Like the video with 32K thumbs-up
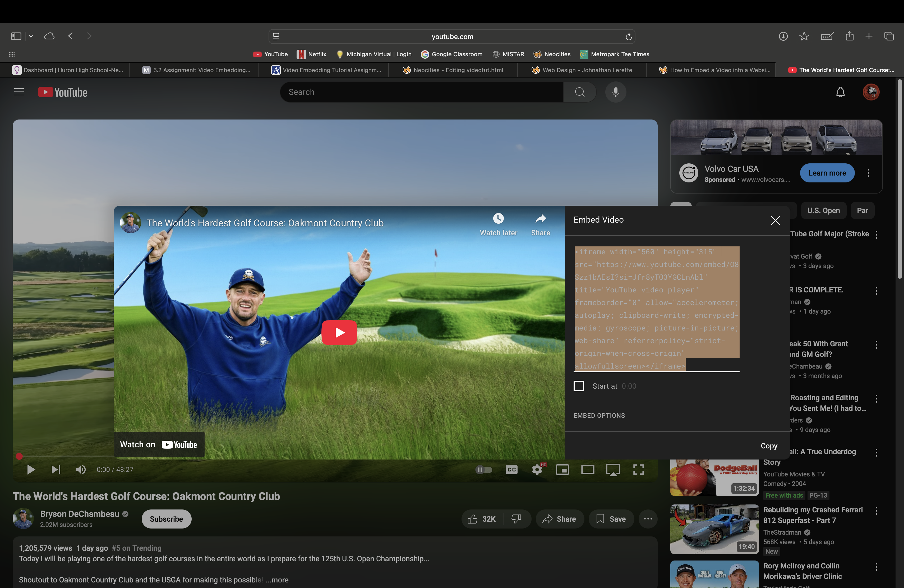904x588 pixels. [482, 519]
